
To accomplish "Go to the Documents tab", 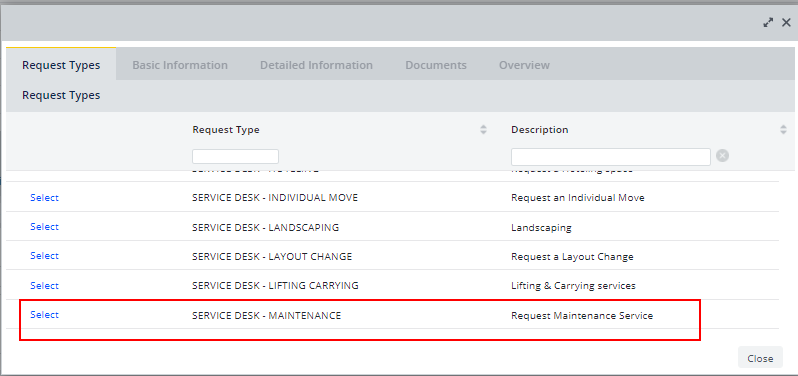I will coord(436,65).
